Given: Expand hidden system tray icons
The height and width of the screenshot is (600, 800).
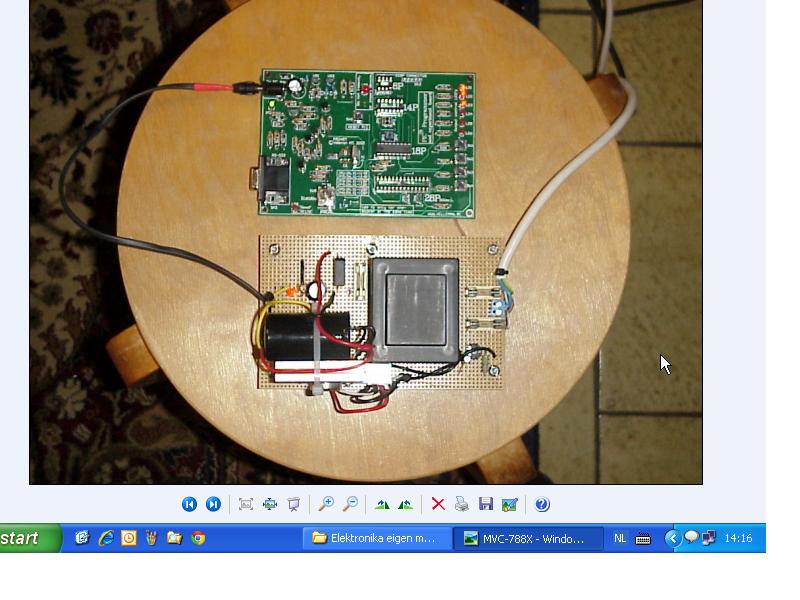Looking at the screenshot, I should pyautogui.click(x=673, y=538).
